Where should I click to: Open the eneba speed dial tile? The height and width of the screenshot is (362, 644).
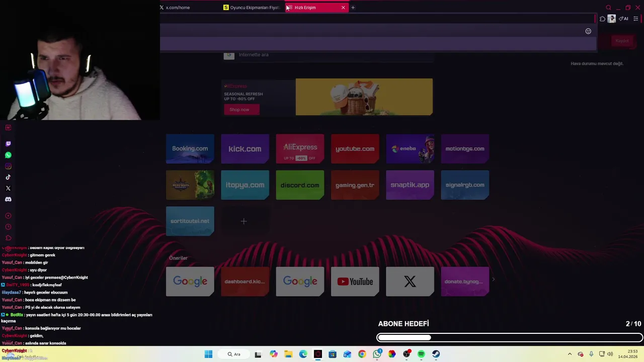pos(410,149)
